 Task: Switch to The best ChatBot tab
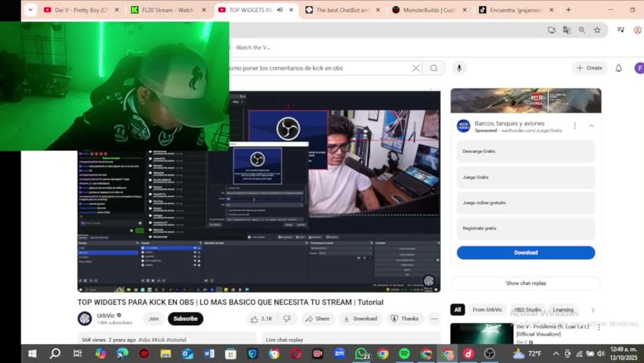(x=342, y=10)
